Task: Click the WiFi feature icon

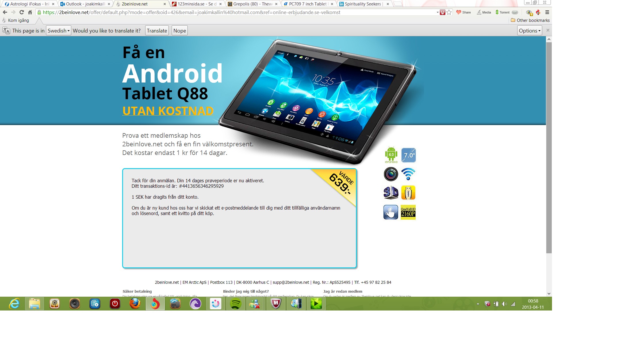Action: coord(408,174)
